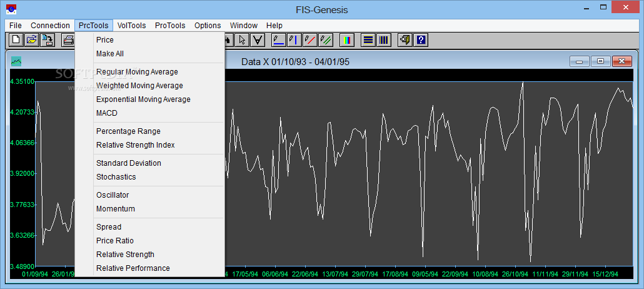Click the 26/10/94 date label
Viewport: 644px width, 289px height.
point(515,274)
